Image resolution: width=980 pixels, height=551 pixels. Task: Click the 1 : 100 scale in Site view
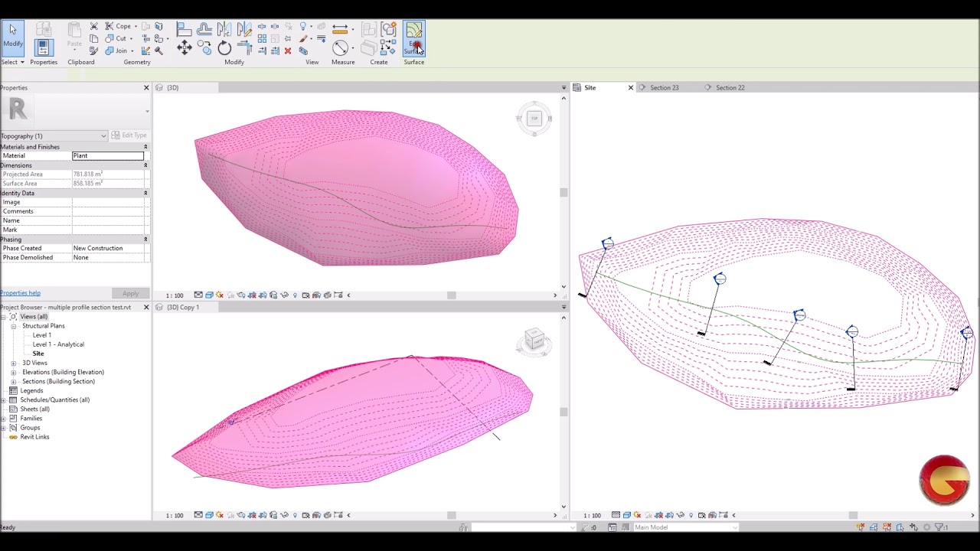click(593, 516)
